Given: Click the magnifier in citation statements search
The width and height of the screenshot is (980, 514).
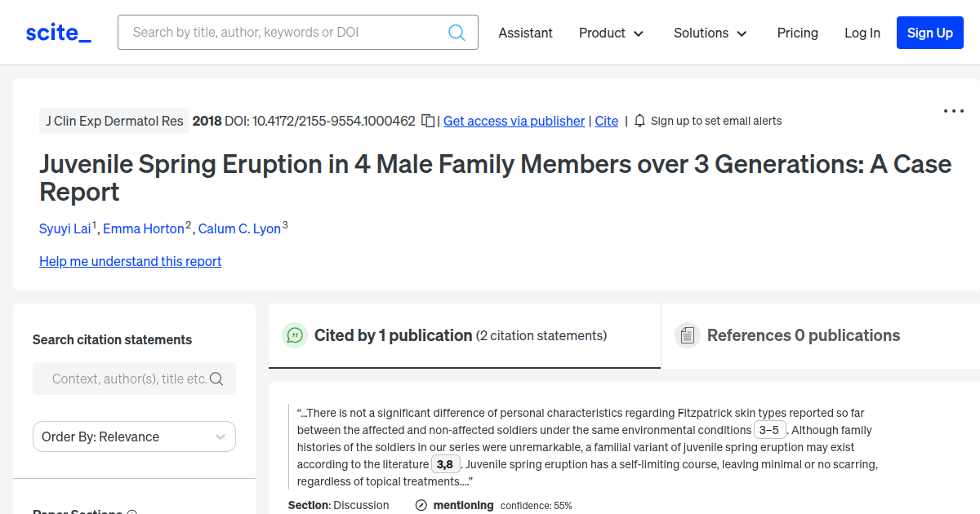Looking at the screenshot, I should click(x=216, y=379).
